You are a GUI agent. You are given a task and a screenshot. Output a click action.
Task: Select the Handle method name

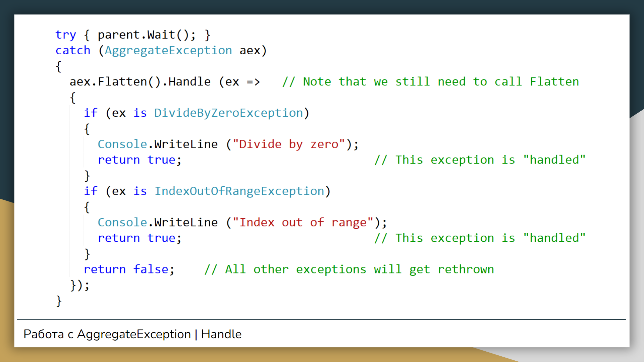(x=189, y=81)
